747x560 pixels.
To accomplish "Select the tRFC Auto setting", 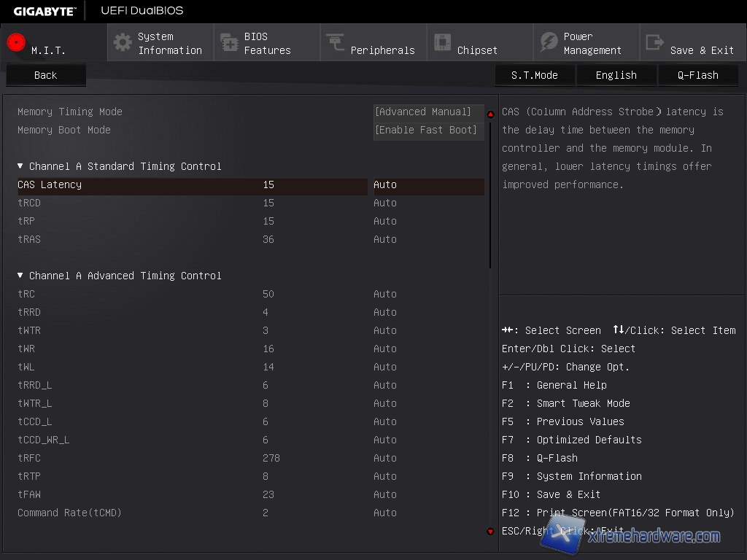I will click(x=385, y=458).
